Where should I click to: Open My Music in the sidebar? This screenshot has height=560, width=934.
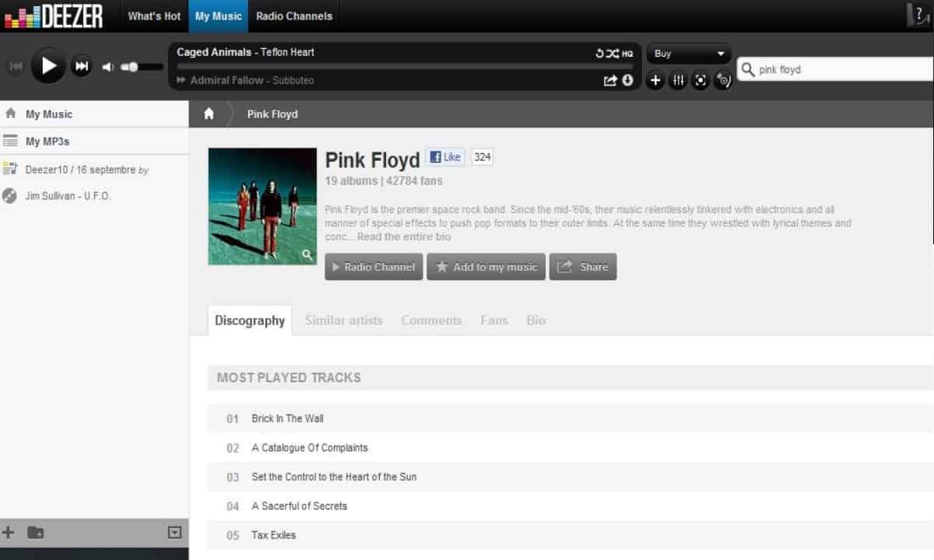point(94,114)
